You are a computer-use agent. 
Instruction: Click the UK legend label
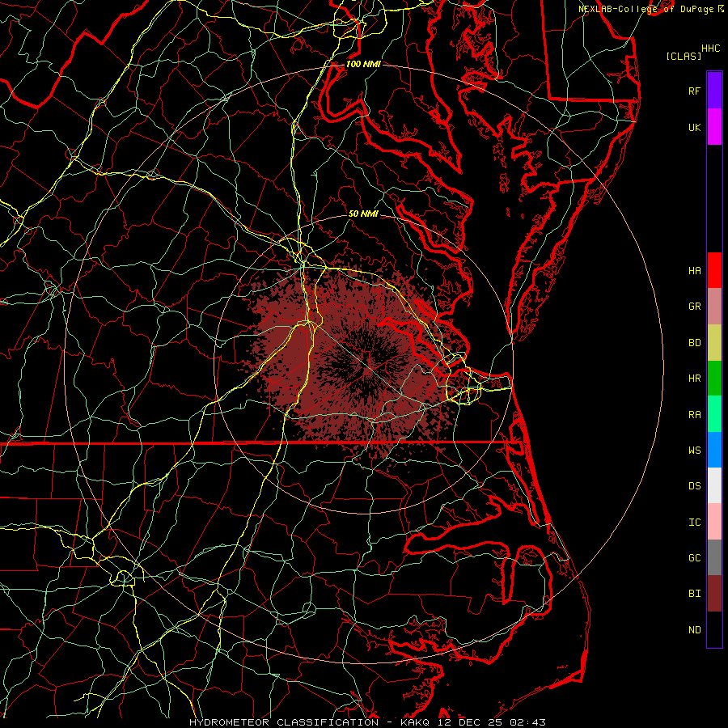tap(694, 128)
